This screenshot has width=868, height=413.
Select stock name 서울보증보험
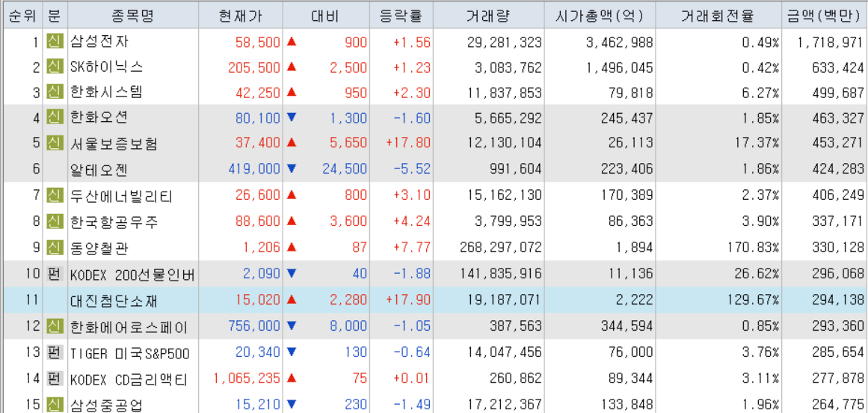coord(114,144)
